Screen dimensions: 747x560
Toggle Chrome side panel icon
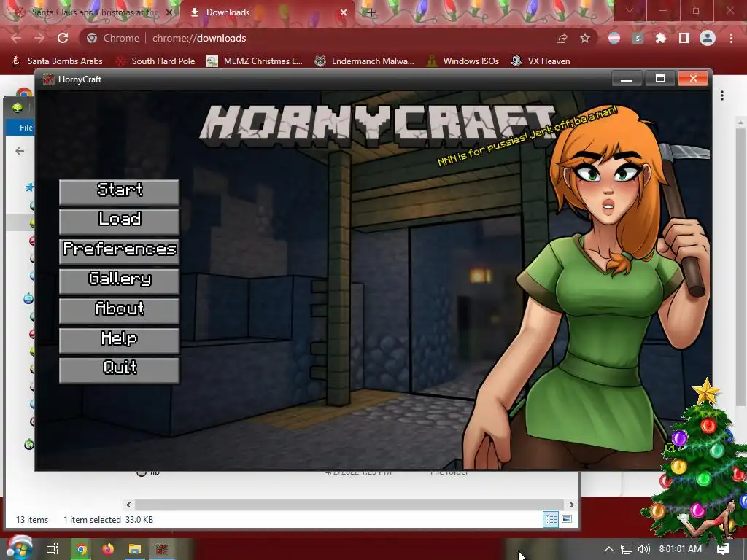click(684, 38)
